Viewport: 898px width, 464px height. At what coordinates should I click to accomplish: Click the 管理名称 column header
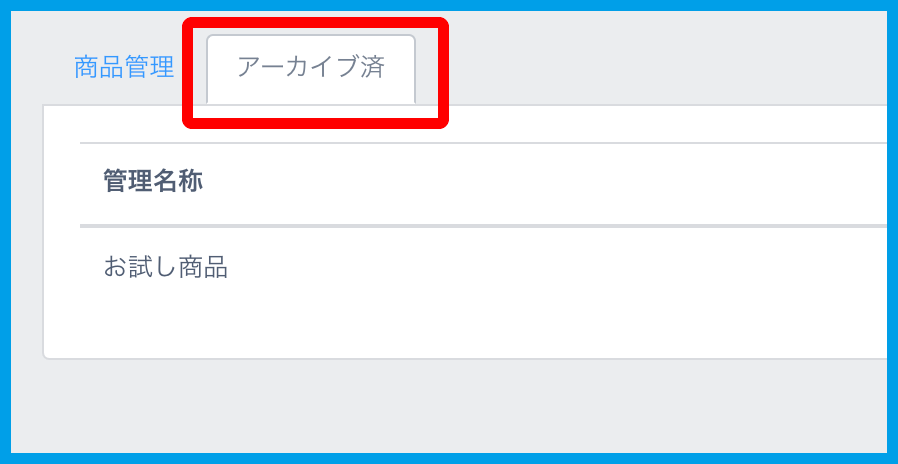point(153,182)
